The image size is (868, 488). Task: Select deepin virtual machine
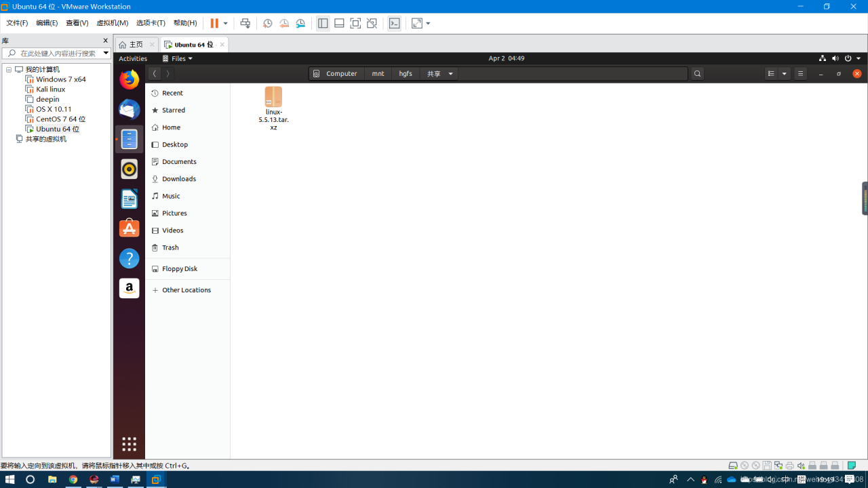click(x=47, y=99)
